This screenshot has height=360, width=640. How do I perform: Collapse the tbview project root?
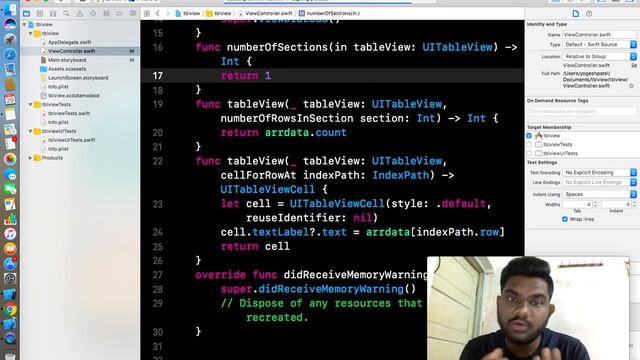[24, 24]
